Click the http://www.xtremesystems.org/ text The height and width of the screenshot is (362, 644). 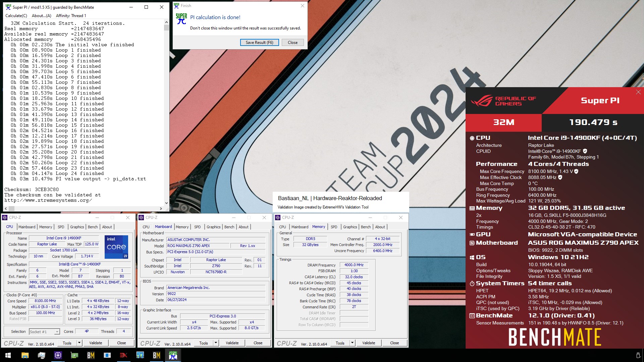coord(48,200)
